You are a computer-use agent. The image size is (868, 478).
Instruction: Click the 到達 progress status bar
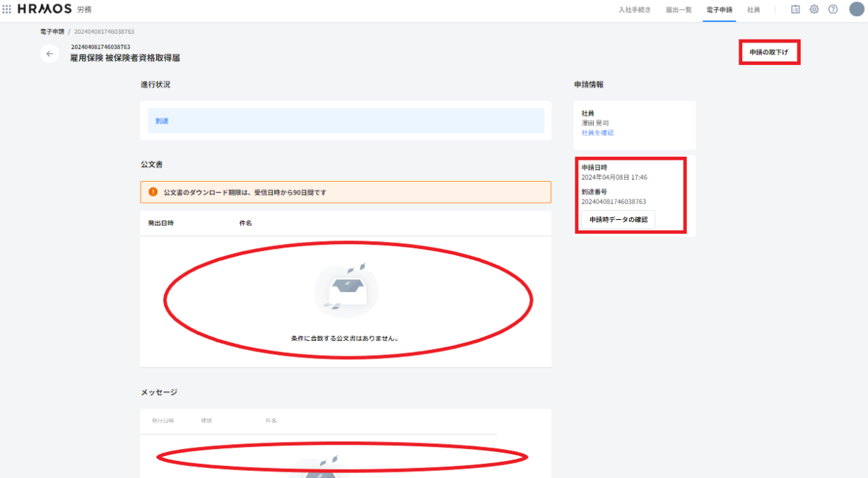pyautogui.click(x=346, y=121)
